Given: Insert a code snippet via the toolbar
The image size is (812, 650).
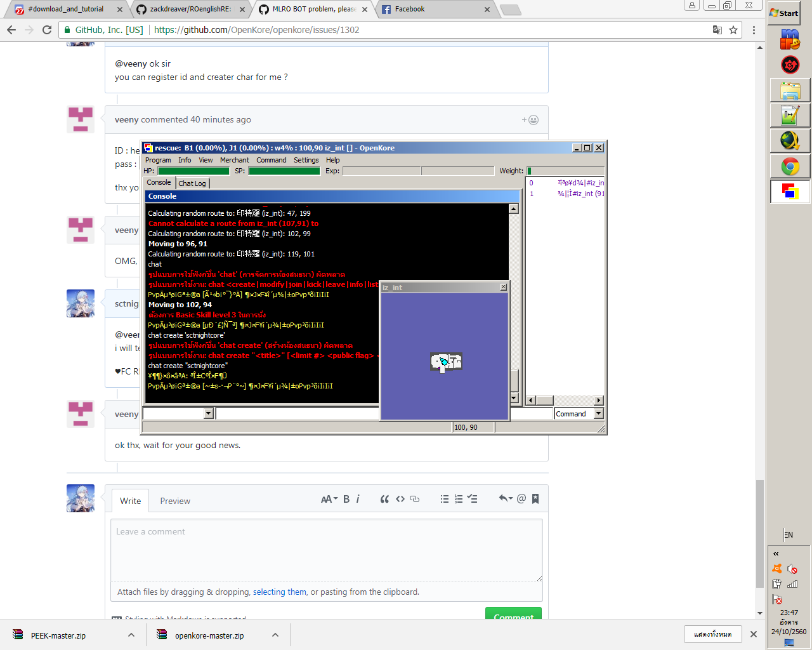Looking at the screenshot, I should (400, 499).
